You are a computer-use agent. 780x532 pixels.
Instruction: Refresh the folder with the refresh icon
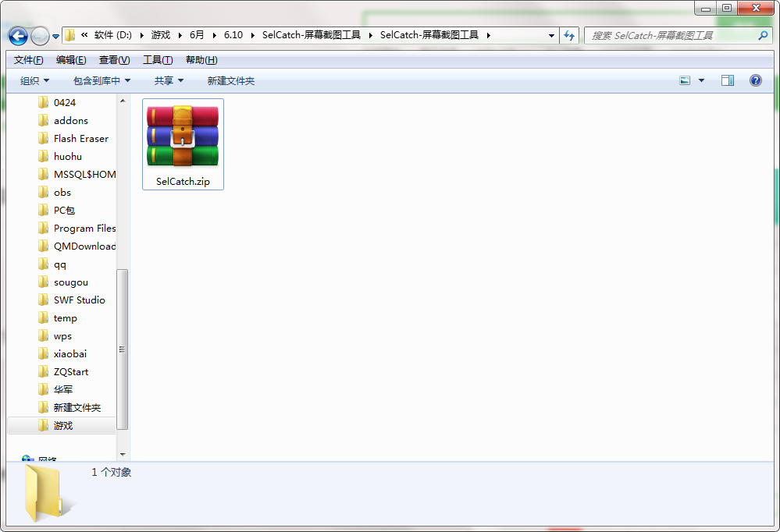point(569,35)
